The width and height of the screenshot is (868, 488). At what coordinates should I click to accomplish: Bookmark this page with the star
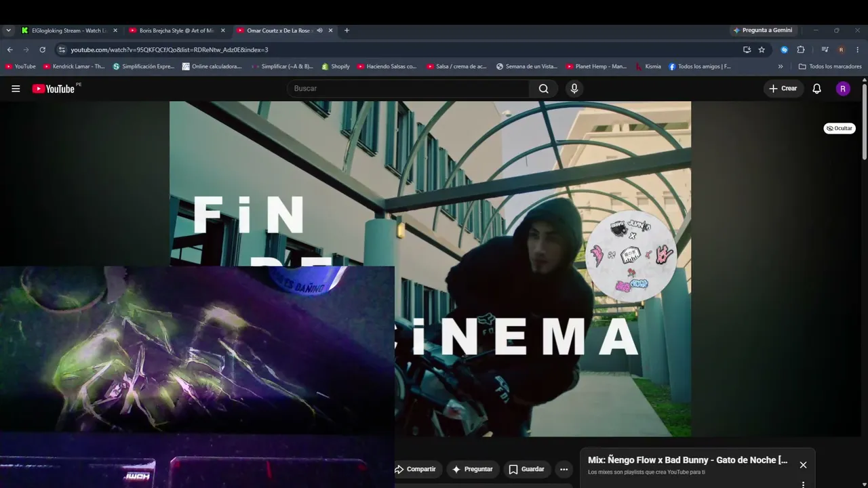coord(762,49)
